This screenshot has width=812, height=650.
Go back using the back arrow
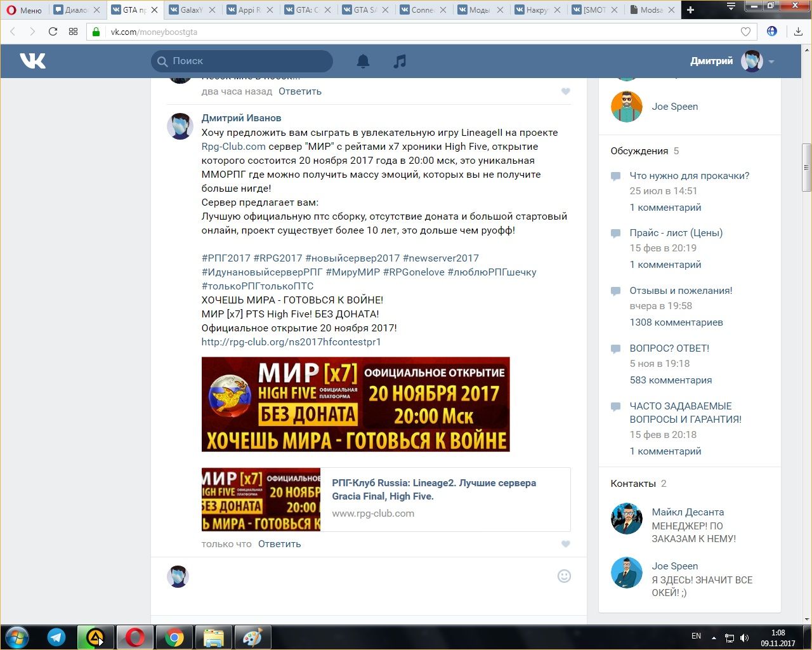click(13, 32)
